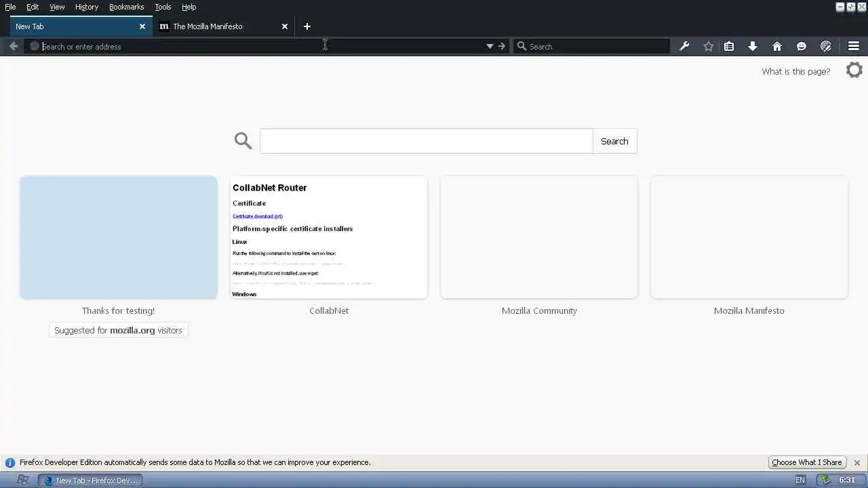Open the Hello chat smiley icon

802,46
